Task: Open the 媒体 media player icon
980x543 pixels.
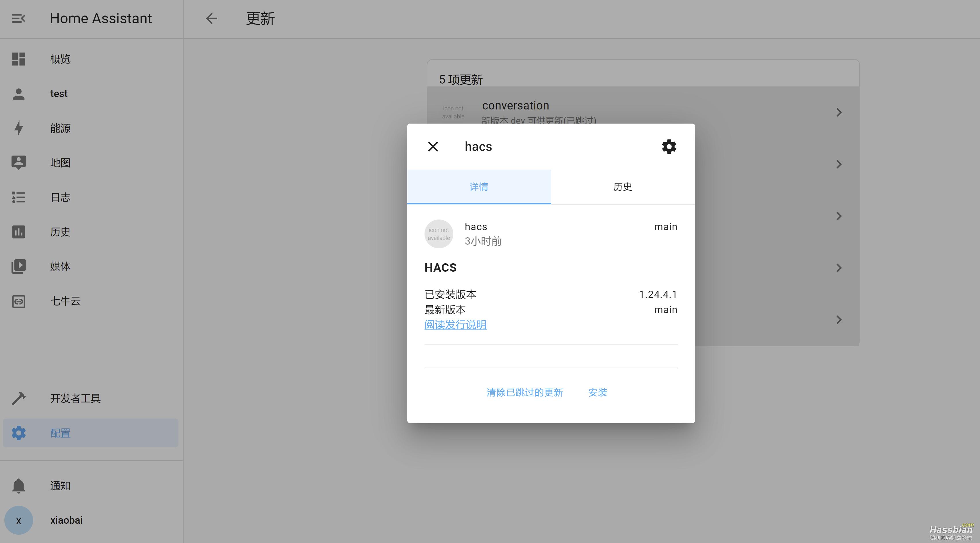Action: pyautogui.click(x=18, y=266)
